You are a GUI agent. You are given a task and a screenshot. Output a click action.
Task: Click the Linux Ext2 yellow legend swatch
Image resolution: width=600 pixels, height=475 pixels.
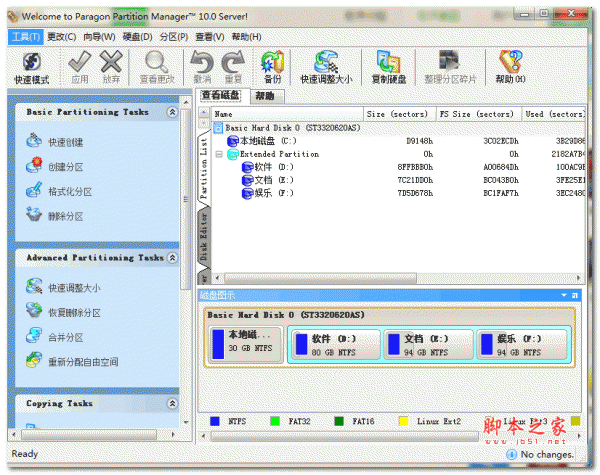point(404,421)
